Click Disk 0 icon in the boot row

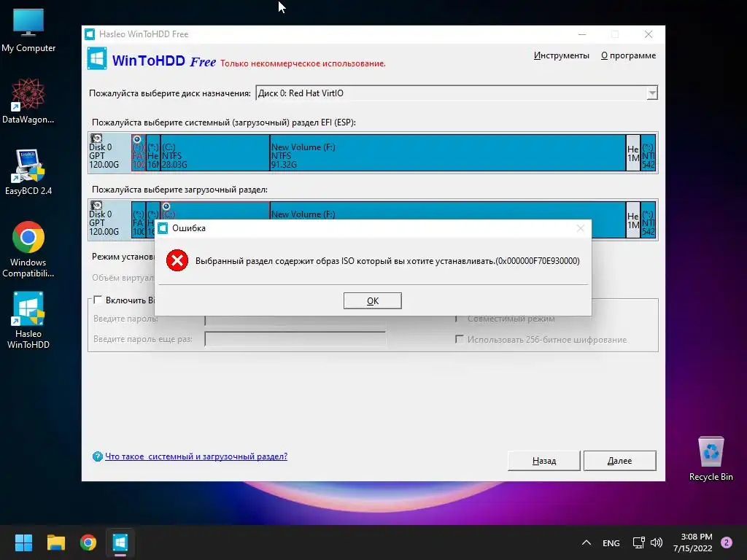pyautogui.click(x=96, y=205)
